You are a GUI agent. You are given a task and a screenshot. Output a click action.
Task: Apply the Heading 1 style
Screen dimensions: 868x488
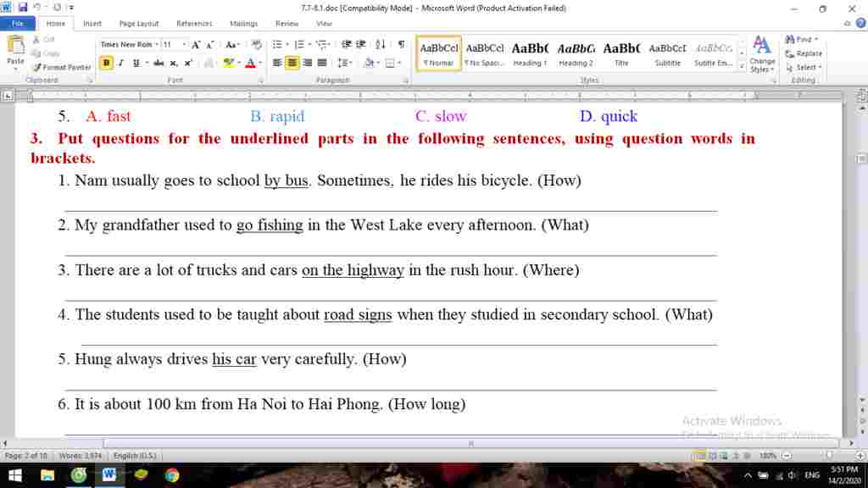(530, 53)
